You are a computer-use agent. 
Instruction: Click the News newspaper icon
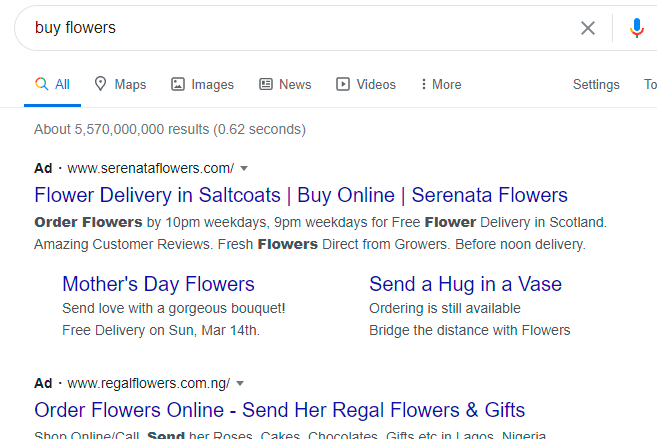coord(266,84)
